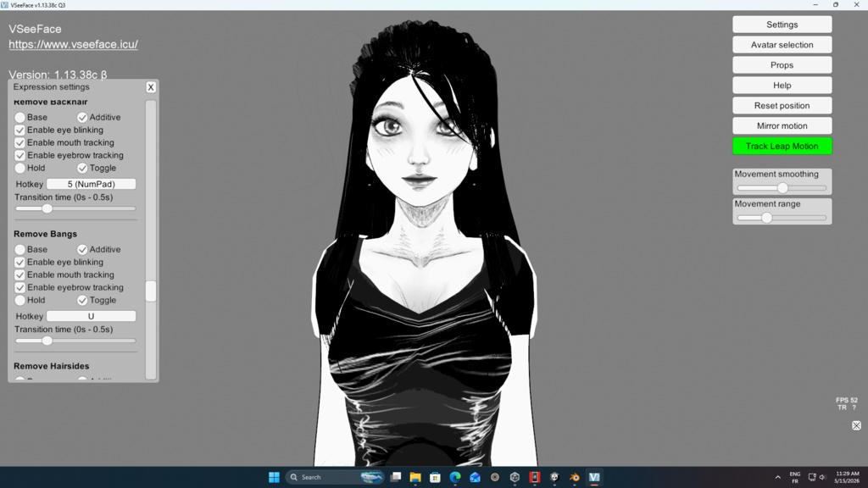Image resolution: width=868 pixels, height=488 pixels.
Task: Open File Explorer from taskbar
Action: (415, 477)
